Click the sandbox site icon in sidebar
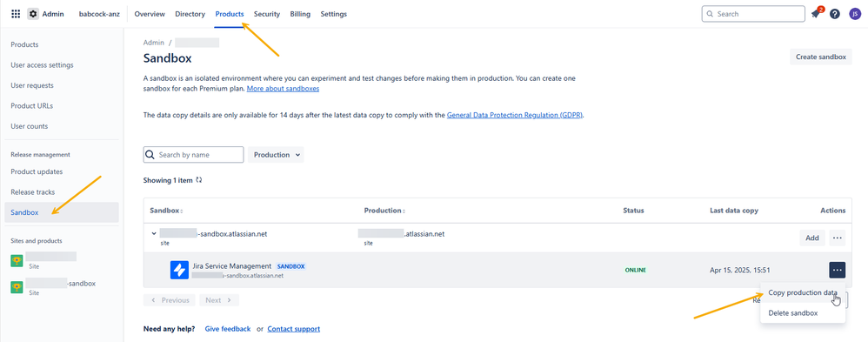Screen dimensions: 868x342 pyautogui.click(x=17, y=287)
